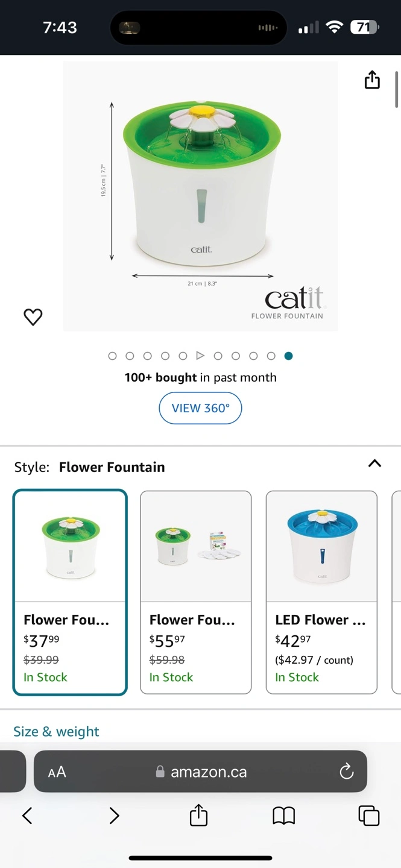Choose LED Flower Fountain at $42.97
401x868 pixels.
(x=321, y=592)
